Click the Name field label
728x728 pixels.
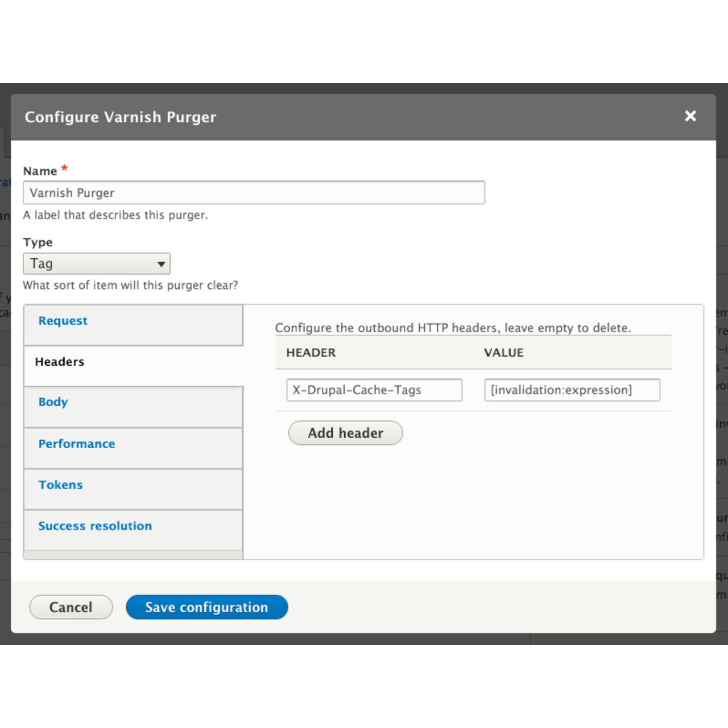pos(40,171)
